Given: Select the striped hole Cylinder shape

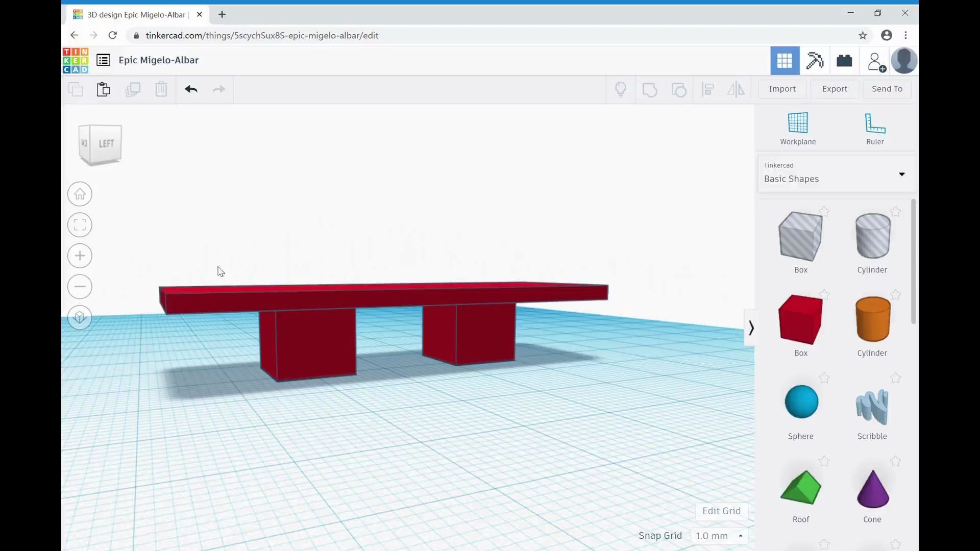Looking at the screenshot, I should coord(873,236).
